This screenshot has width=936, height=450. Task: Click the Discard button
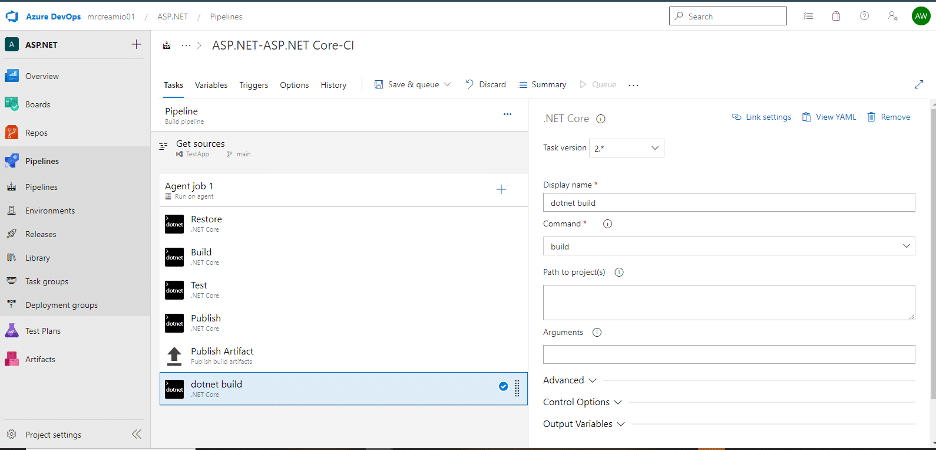coord(485,85)
